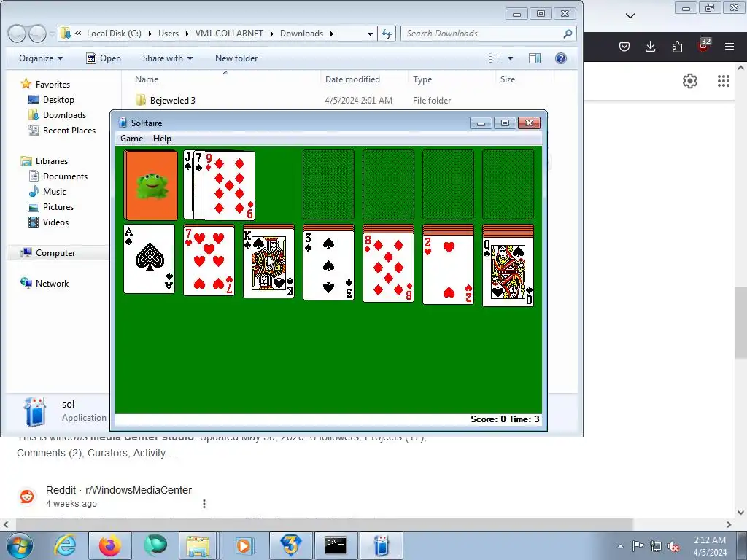Open view options dropdown arrow
Viewport: 747px width, 560px height.
click(x=510, y=58)
